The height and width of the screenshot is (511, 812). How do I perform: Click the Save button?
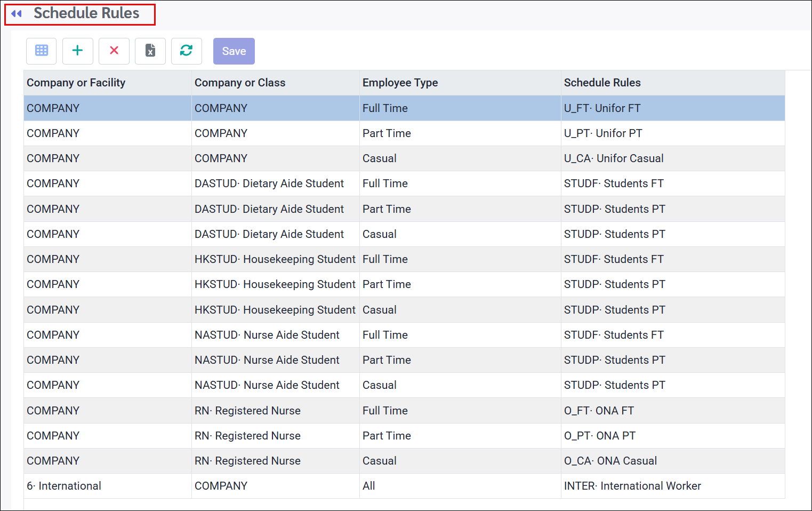(234, 51)
